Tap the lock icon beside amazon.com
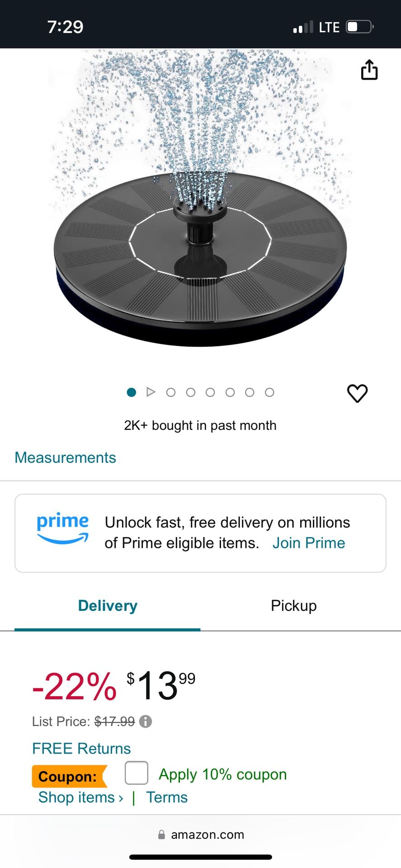This screenshot has width=401, height=868. click(x=161, y=835)
